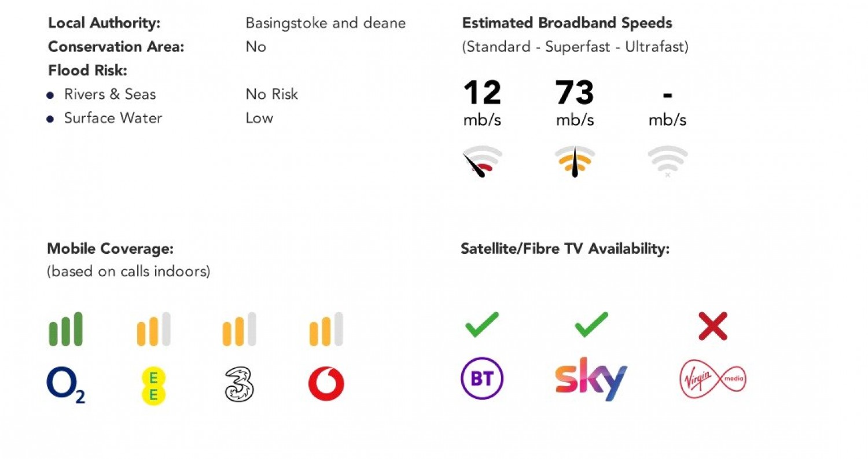Click the signal bars above Vodafone
868x459 pixels.
coord(326,330)
